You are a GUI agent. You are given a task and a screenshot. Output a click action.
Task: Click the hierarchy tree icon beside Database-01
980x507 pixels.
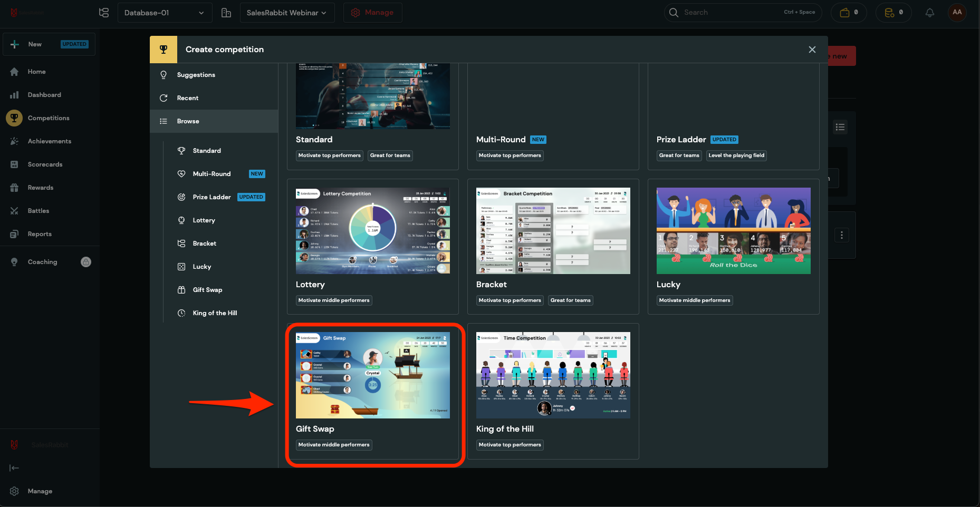[104, 13]
